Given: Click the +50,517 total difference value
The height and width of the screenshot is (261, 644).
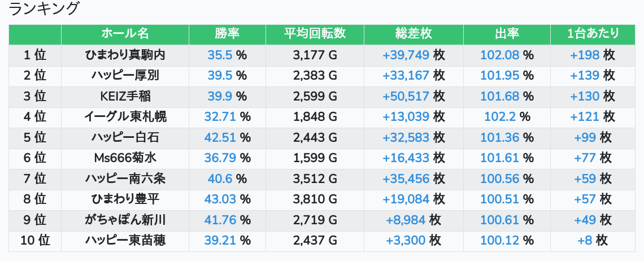Looking at the screenshot, I should (406, 97).
